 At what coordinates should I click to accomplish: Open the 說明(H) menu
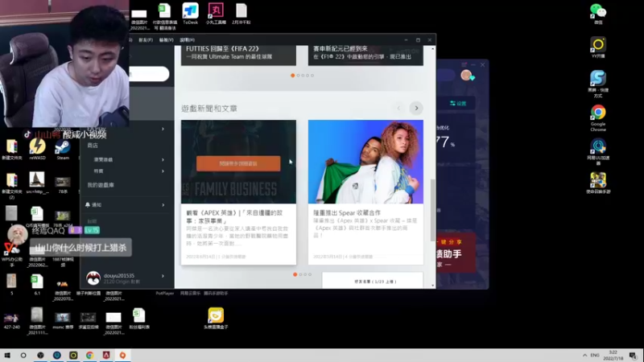click(x=187, y=39)
